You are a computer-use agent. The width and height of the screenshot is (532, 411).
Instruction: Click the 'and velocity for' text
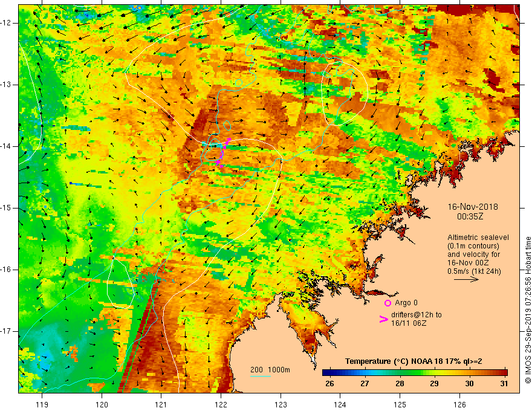[473, 254]
